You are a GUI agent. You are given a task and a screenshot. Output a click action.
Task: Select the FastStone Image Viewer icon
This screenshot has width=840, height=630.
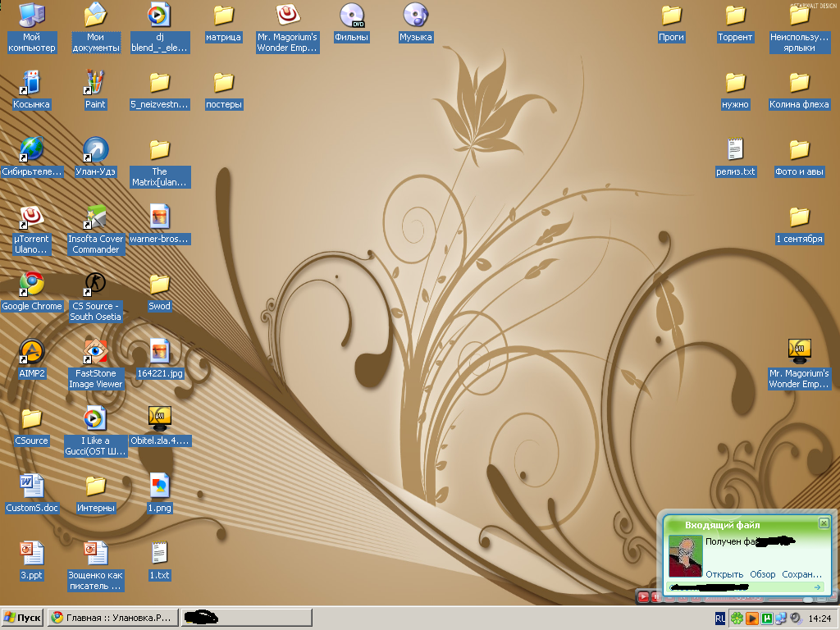coord(95,352)
